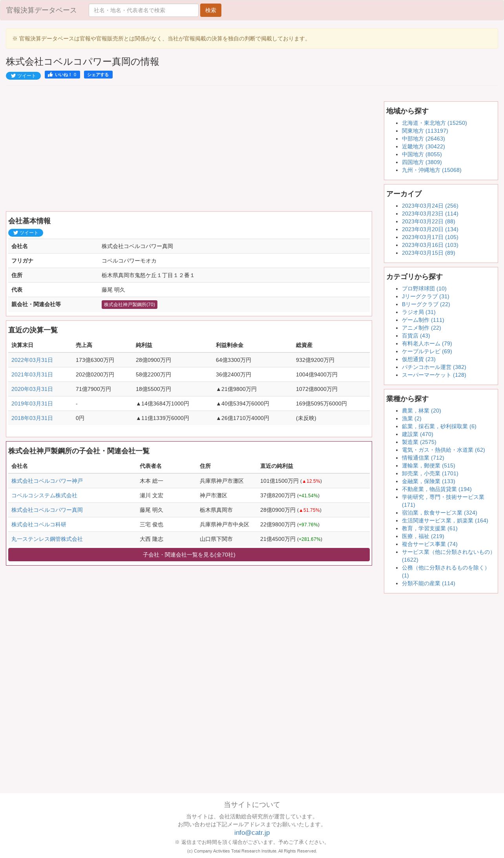Open 丸一ステンレス鋼管株式会社 company link

click(x=47, y=539)
